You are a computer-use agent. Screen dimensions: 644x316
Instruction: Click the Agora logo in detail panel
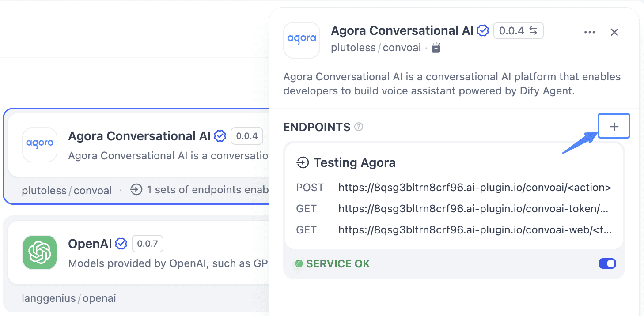[x=302, y=40]
